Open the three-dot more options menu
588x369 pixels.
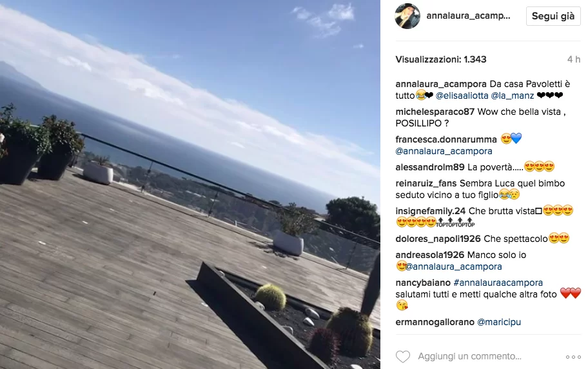point(573,357)
